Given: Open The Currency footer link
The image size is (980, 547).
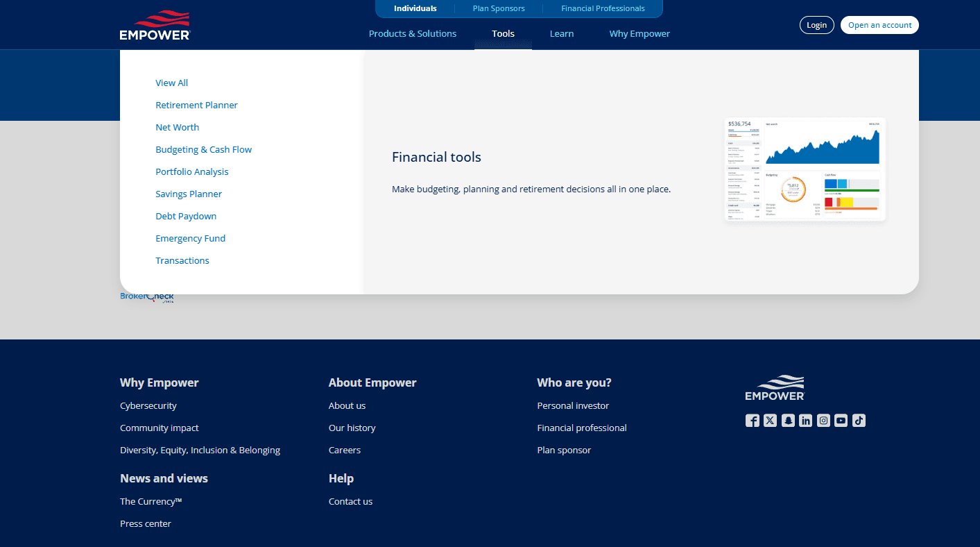Looking at the screenshot, I should [x=151, y=501].
